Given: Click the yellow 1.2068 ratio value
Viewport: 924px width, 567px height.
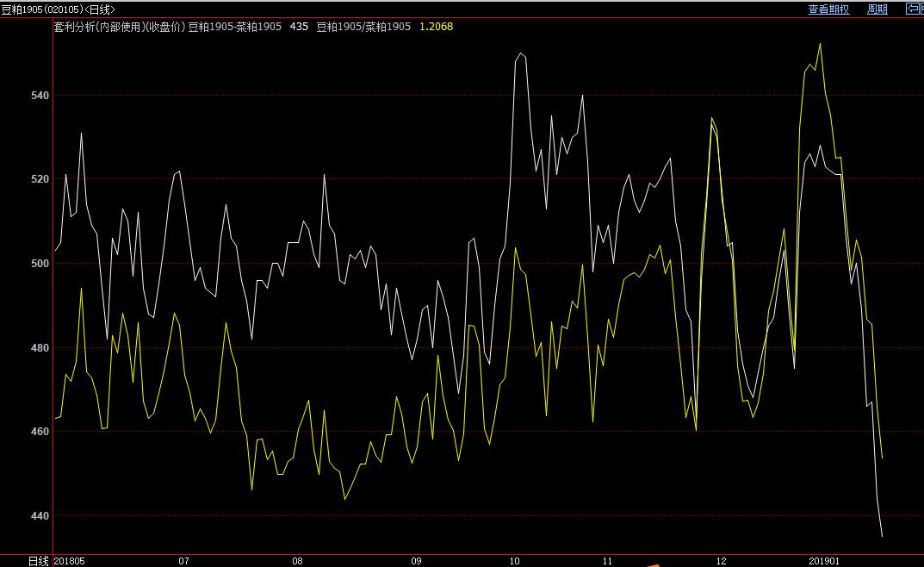Looking at the screenshot, I should tap(436, 27).
